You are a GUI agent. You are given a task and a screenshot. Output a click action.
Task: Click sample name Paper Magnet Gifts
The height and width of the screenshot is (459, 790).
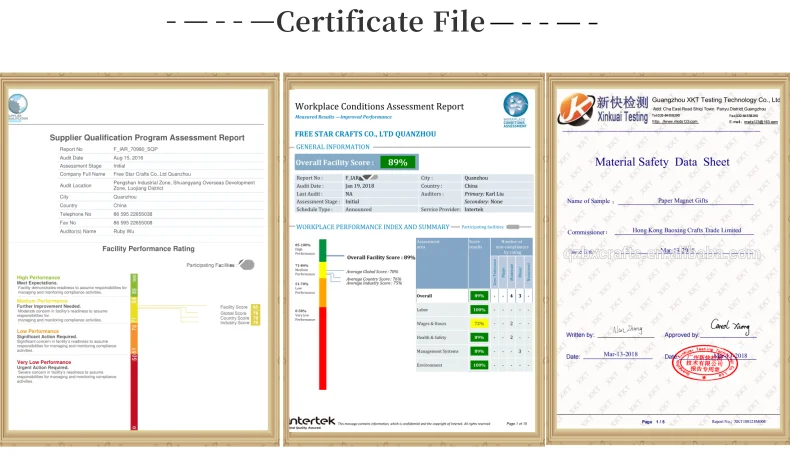coord(683,201)
